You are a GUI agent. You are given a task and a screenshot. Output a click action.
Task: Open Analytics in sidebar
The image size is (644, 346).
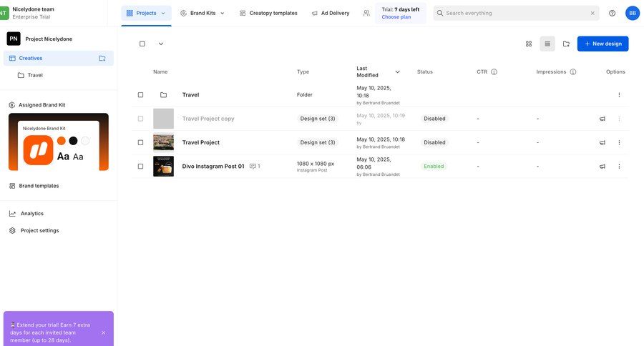(26, 214)
